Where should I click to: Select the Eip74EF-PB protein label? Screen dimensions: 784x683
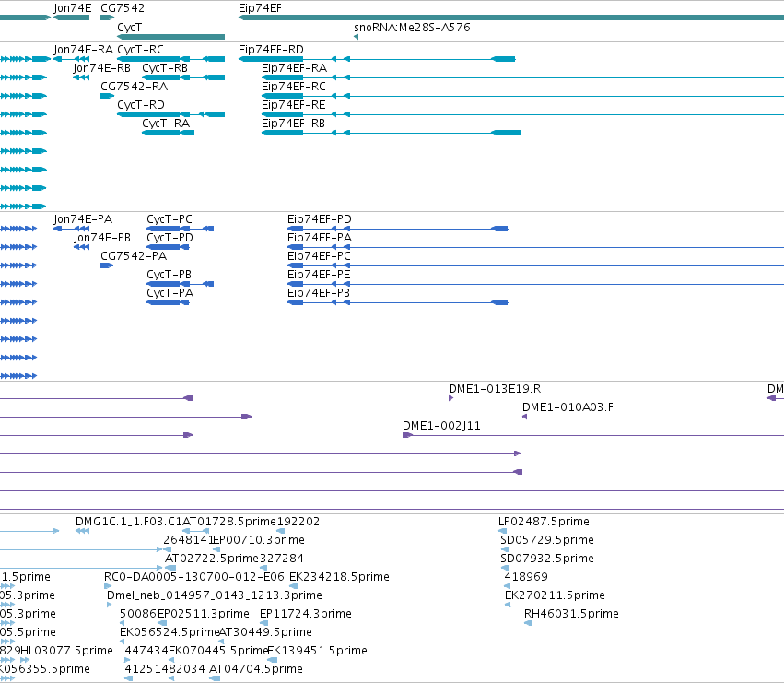(x=319, y=293)
